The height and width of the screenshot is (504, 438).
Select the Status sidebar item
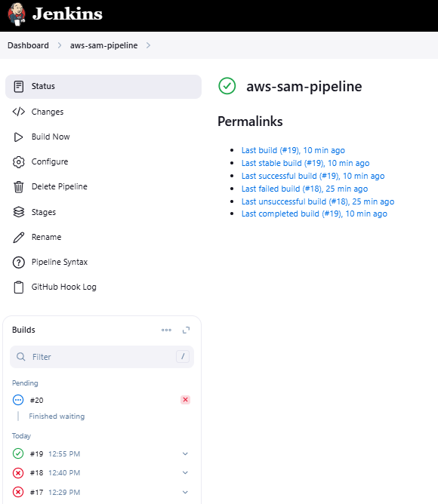(103, 87)
